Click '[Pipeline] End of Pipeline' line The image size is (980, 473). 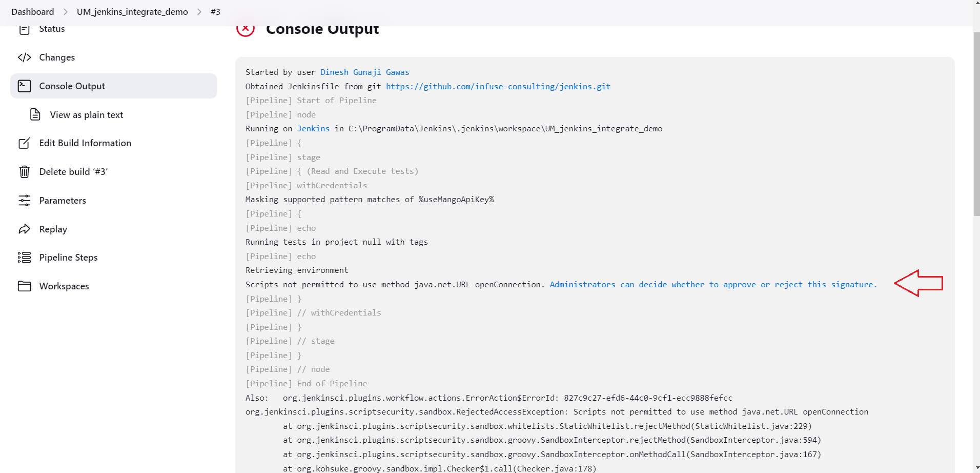307,384
